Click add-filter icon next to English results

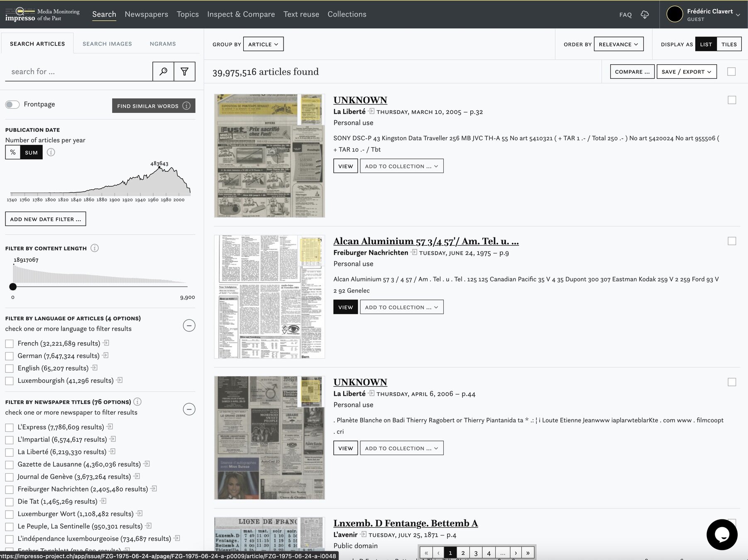95,368
